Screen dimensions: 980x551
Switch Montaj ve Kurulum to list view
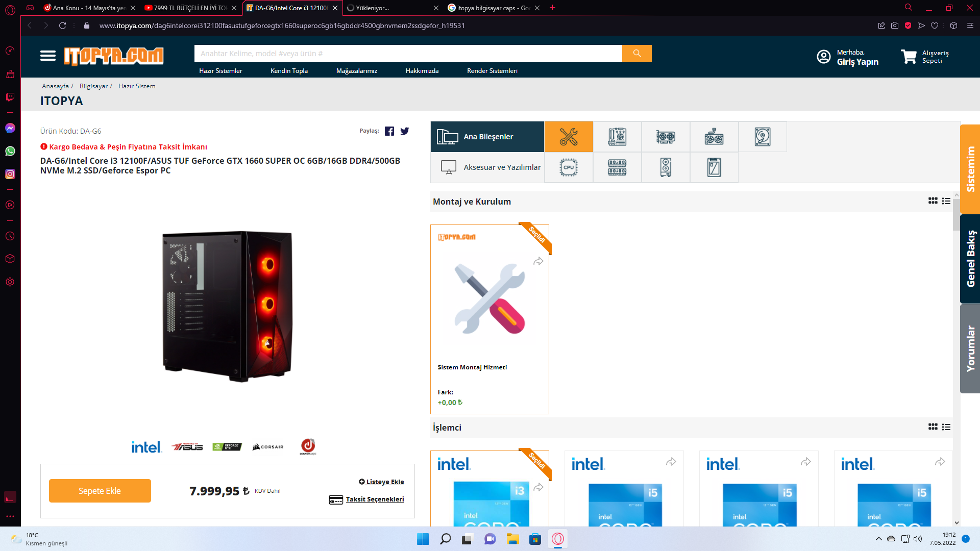point(946,201)
